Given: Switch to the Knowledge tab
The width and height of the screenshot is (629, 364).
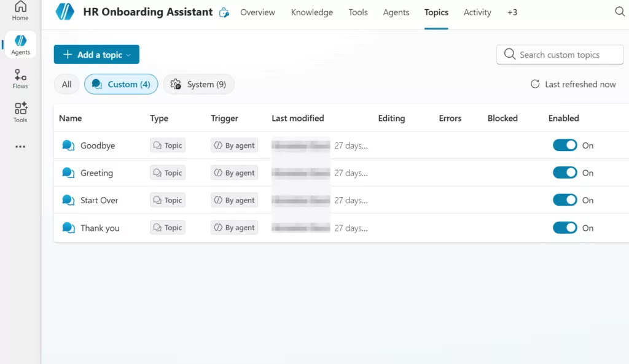Looking at the screenshot, I should [311, 12].
